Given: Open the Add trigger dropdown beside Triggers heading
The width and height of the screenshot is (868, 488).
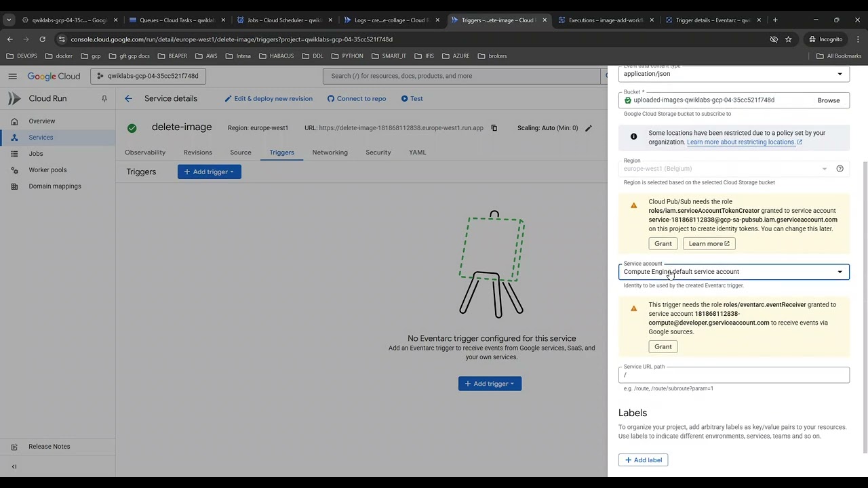Looking at the screenshot, I should (210, 172).
